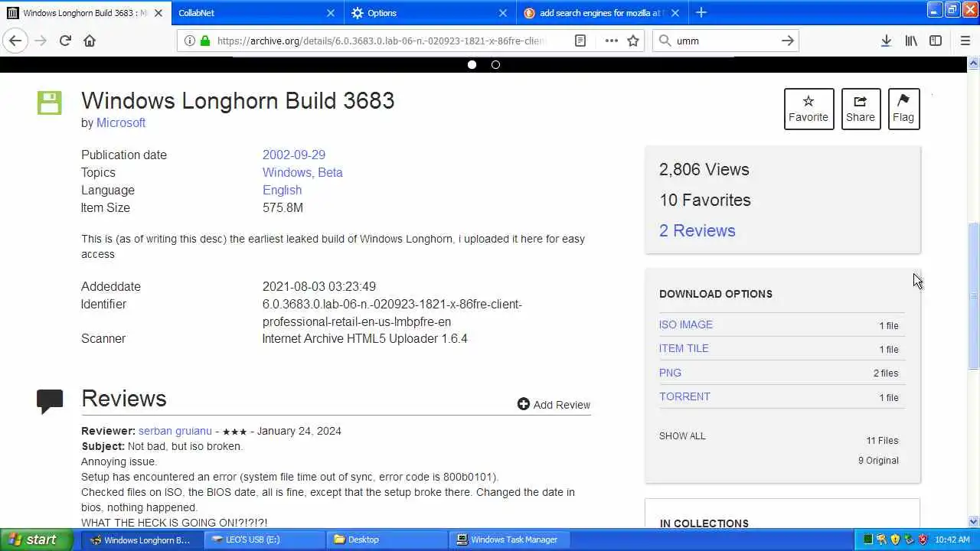Reload the current page
980x551 pixels.
65,41
